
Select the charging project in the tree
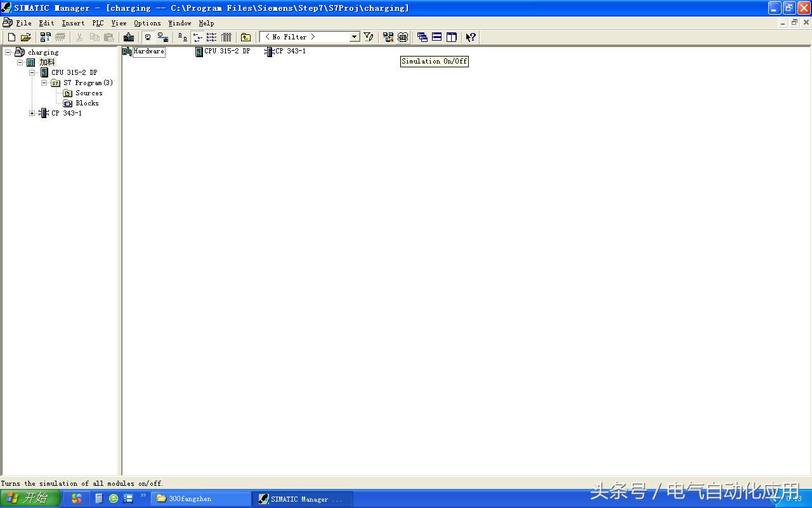pos(43,52)
